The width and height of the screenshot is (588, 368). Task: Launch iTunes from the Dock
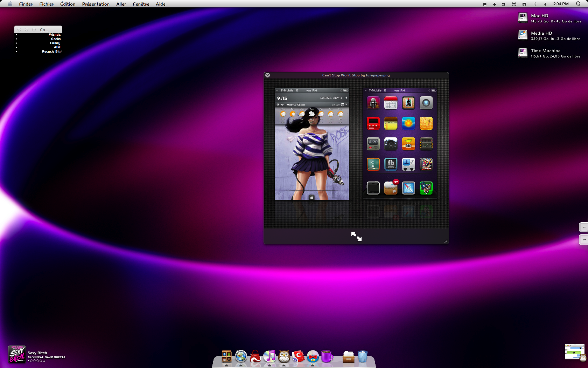(x=269, y=356)
